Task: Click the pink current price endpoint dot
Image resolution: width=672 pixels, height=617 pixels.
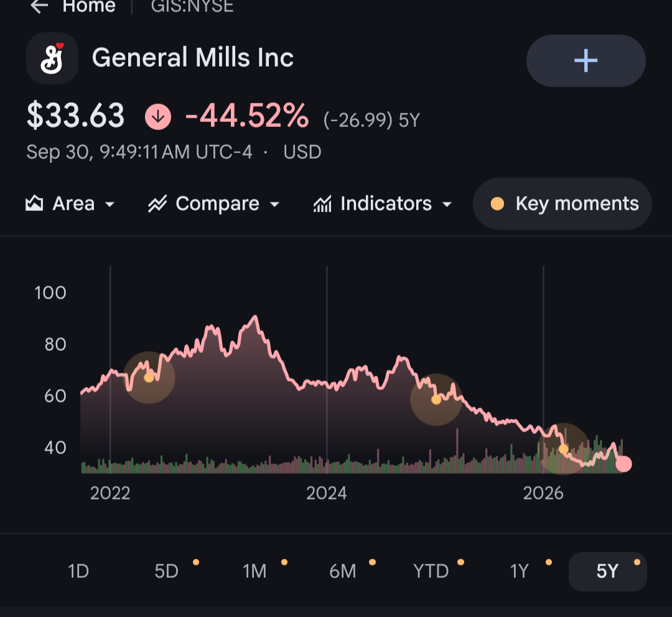Action: (623, 464)
